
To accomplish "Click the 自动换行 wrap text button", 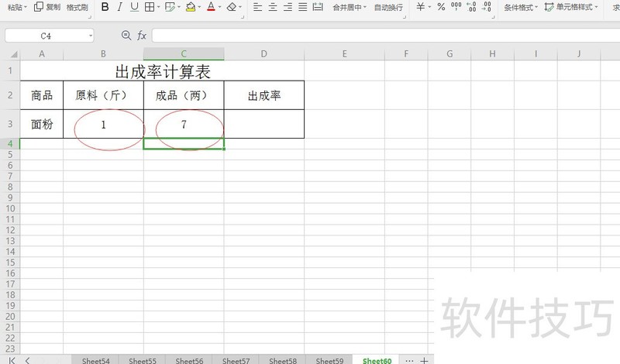I will (388, 7).
